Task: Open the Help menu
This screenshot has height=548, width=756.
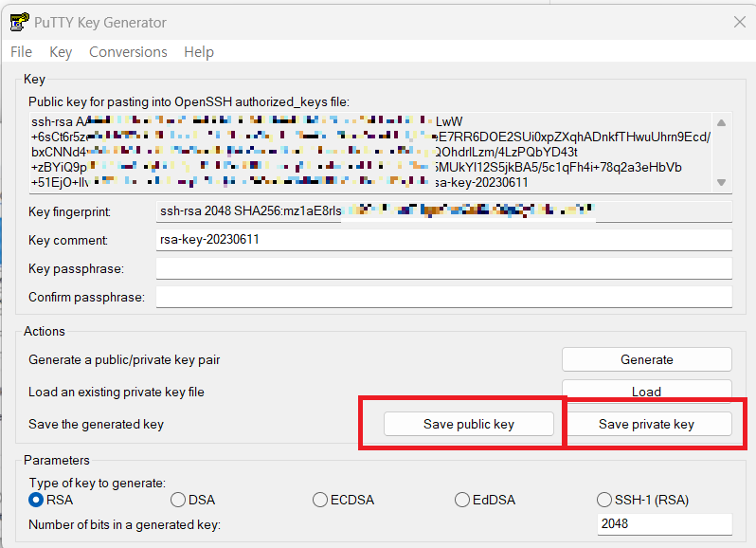Action: tap(199, 51)
